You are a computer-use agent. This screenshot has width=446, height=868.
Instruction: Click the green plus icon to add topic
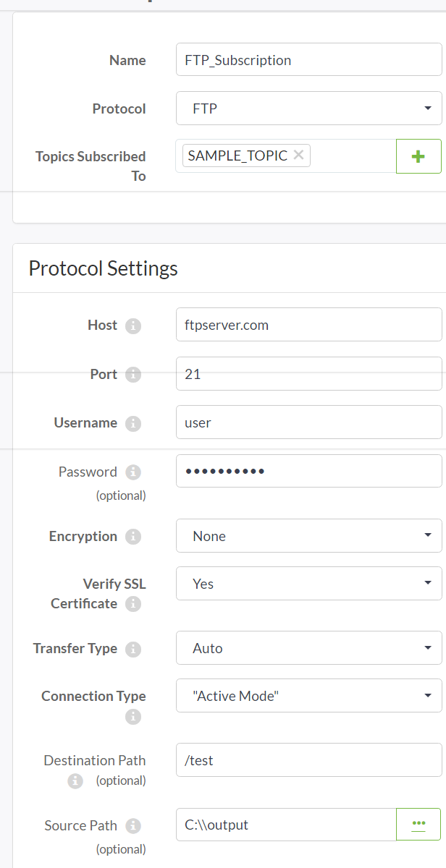[x=418, y=156]
